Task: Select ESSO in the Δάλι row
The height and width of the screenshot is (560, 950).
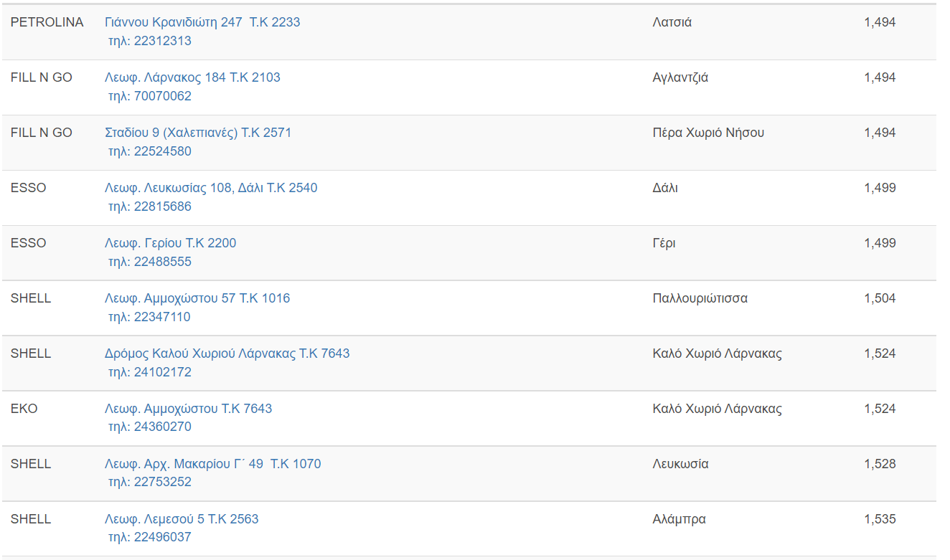Action: tap(29, 188)
